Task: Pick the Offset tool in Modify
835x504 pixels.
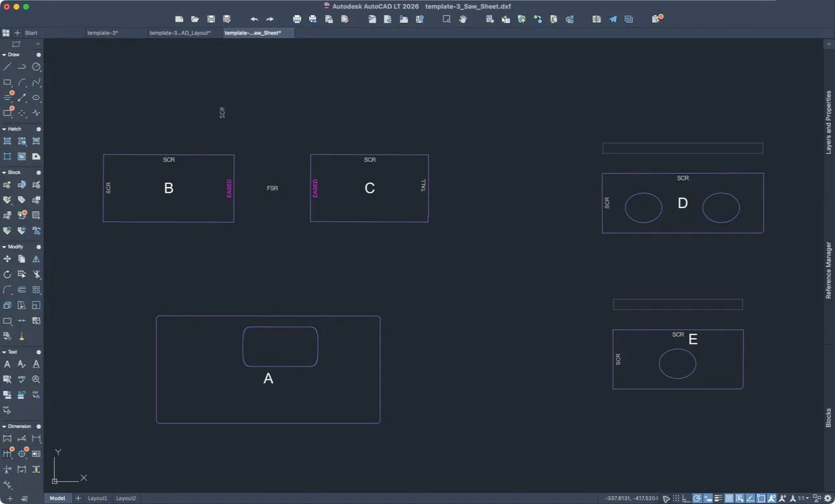Action: pyautogui.click(x=22, y=289)
